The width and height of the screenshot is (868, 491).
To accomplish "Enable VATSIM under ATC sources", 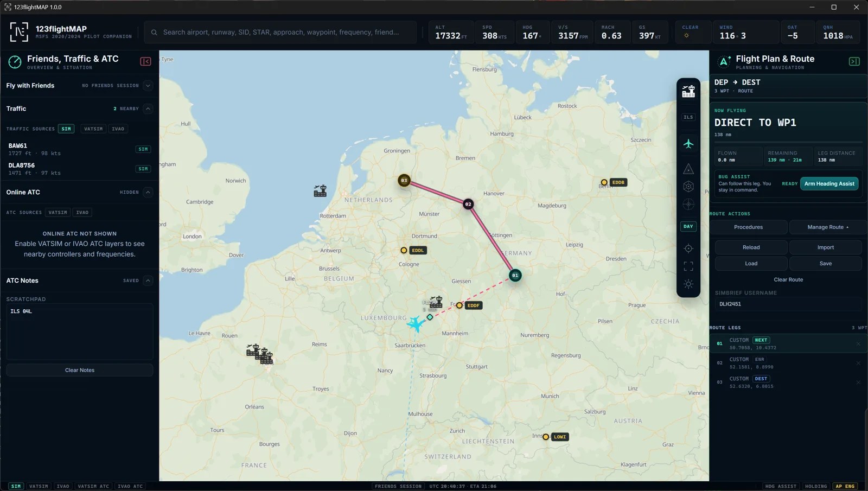I will (x=58, y=213).
